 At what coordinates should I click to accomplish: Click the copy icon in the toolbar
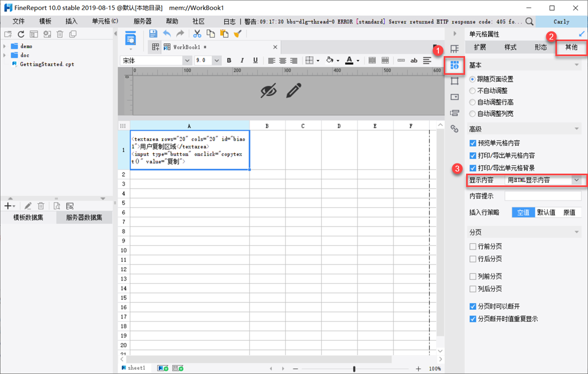[x=211, y=33]
